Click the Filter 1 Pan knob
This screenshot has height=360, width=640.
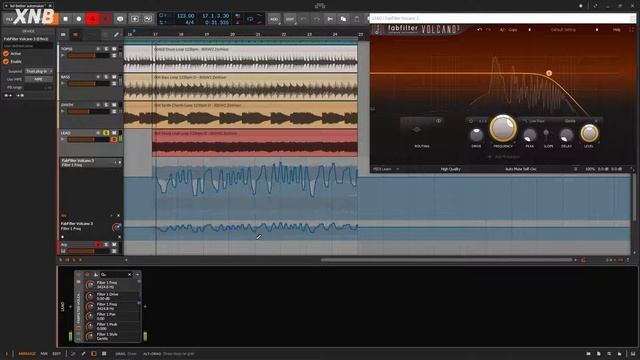pos(90,316)
